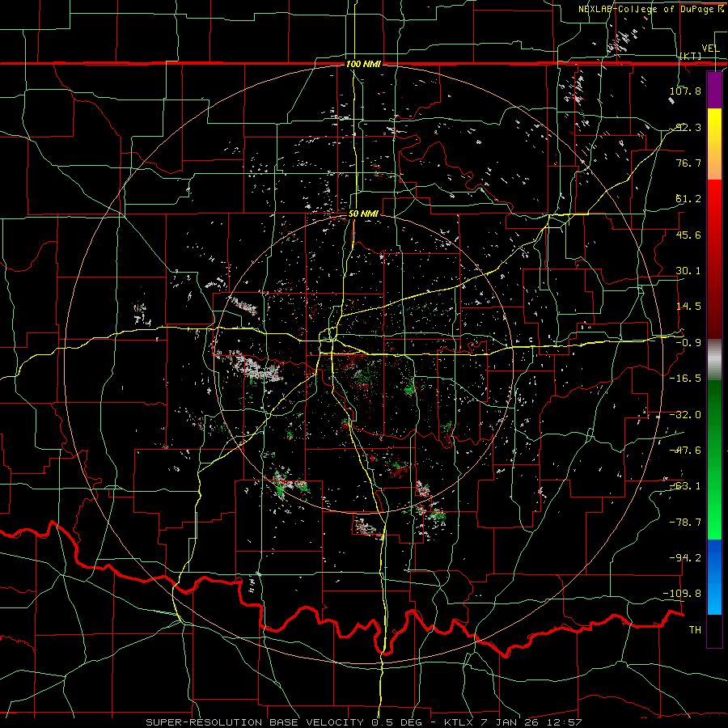Click the -78.7 velocity scale value
The height and width of the screenshot is (728, 728).
point(685,523)
